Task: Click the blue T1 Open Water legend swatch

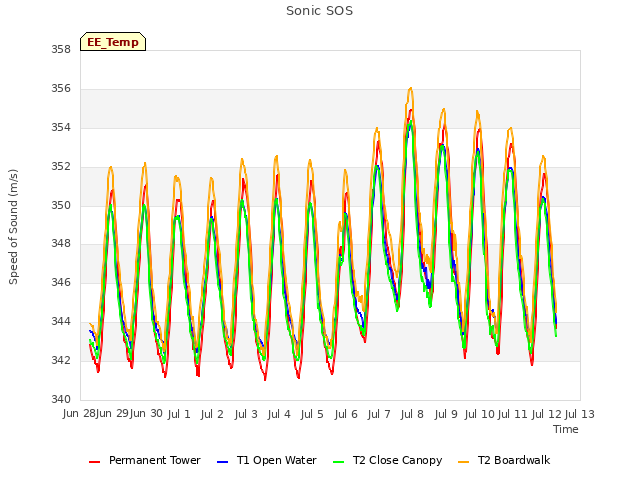Action: (222, 462)
